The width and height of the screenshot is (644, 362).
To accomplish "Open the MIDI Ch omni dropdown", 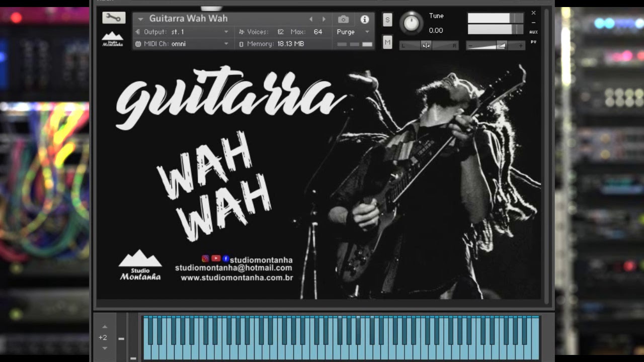I will (182, 44).
